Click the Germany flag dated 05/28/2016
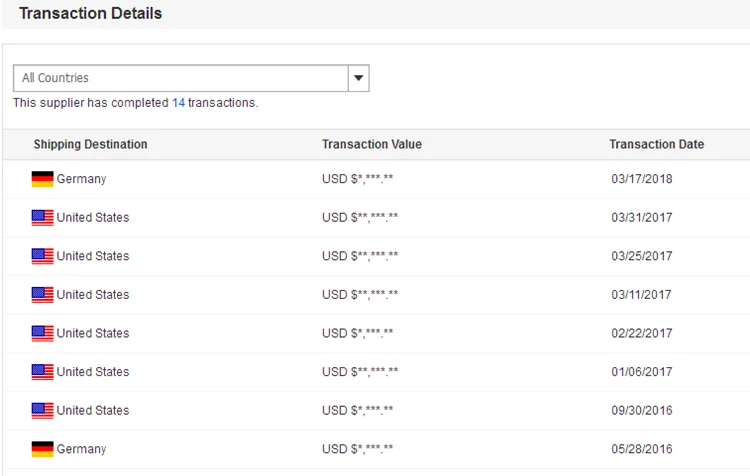 tap(42, 449)
